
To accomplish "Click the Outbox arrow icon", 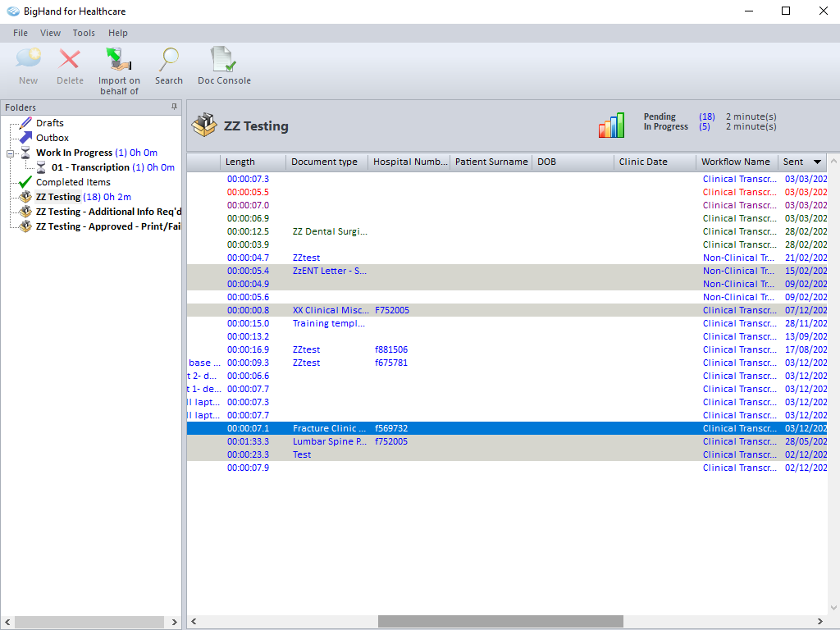I will (25, 138).
